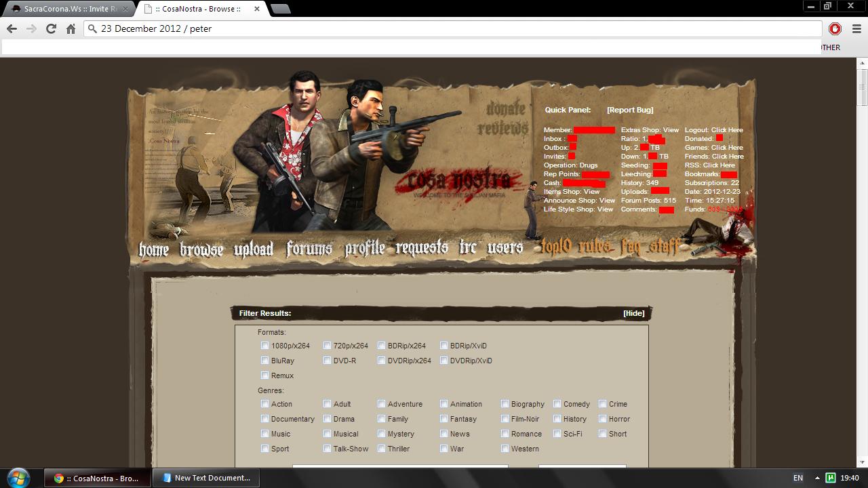This screenshot has height=488, width=868.
Task: Select the BDRip/XviD format checkbox
Action: 443,346
